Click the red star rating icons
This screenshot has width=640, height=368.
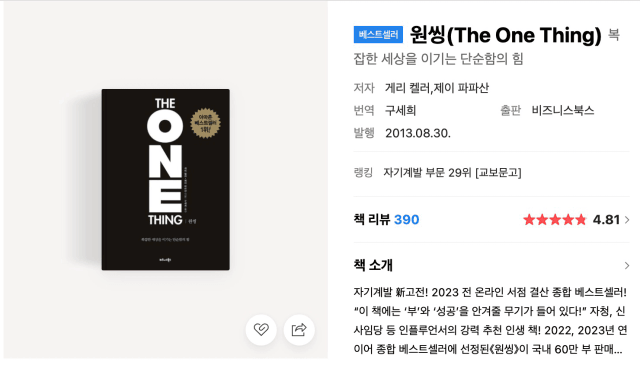pyautogui.click(x=555, y=220)
